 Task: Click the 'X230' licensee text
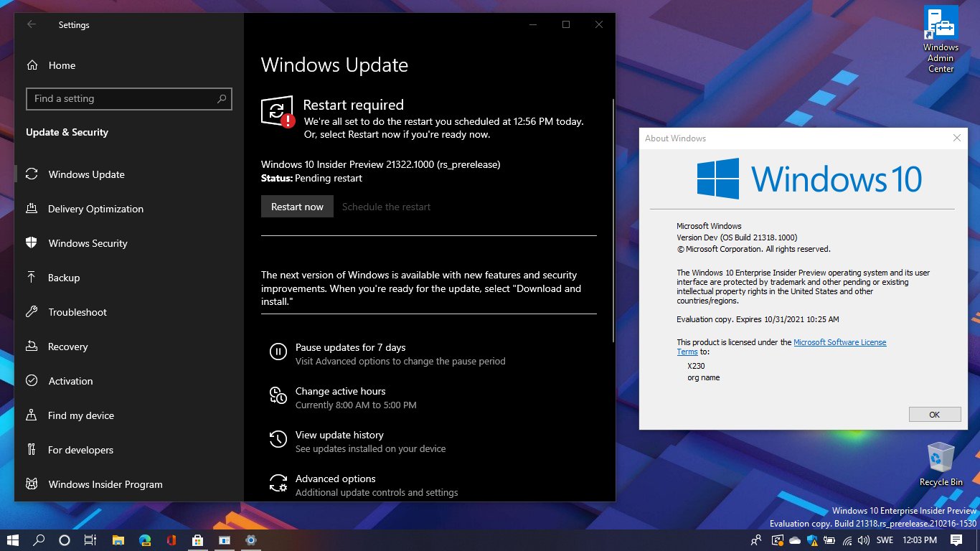(x=696, y=366)
